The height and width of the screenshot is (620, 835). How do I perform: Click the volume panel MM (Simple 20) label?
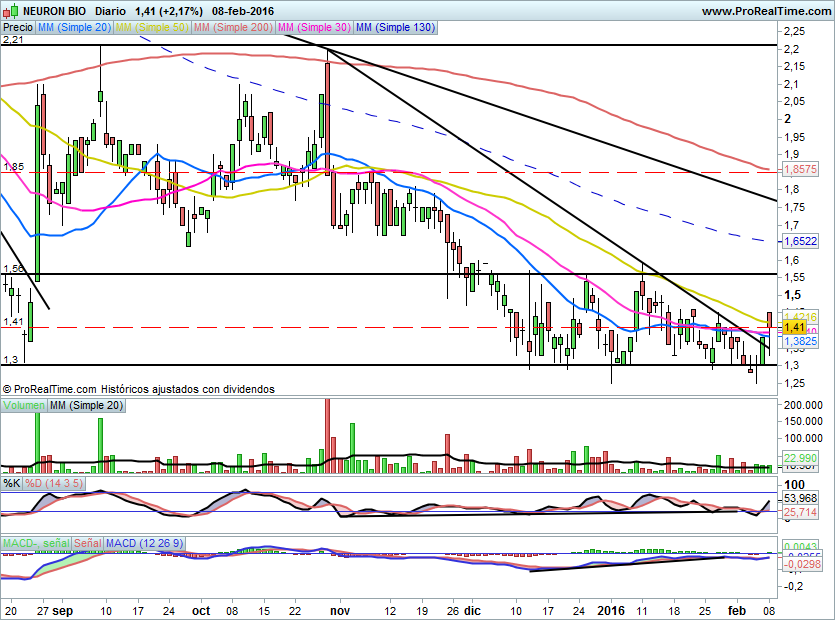coord(88,405)
